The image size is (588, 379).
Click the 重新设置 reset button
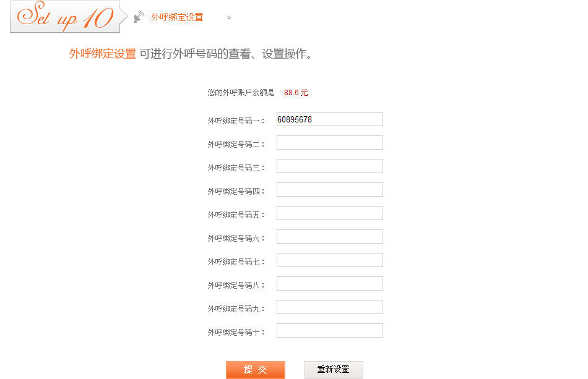point(333,370)
